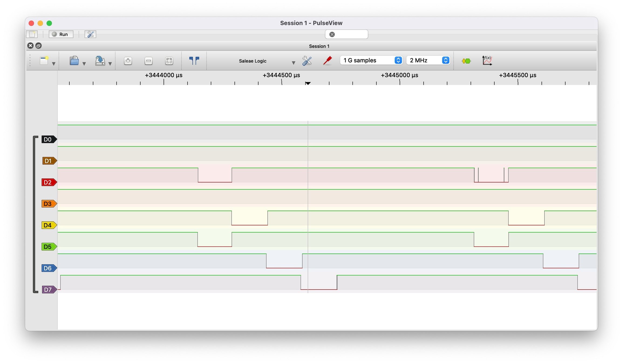Screen dimensions: 623x364
Task: Add protocol decoder icon
Action: pyautogui.click(x=466, y=61)
